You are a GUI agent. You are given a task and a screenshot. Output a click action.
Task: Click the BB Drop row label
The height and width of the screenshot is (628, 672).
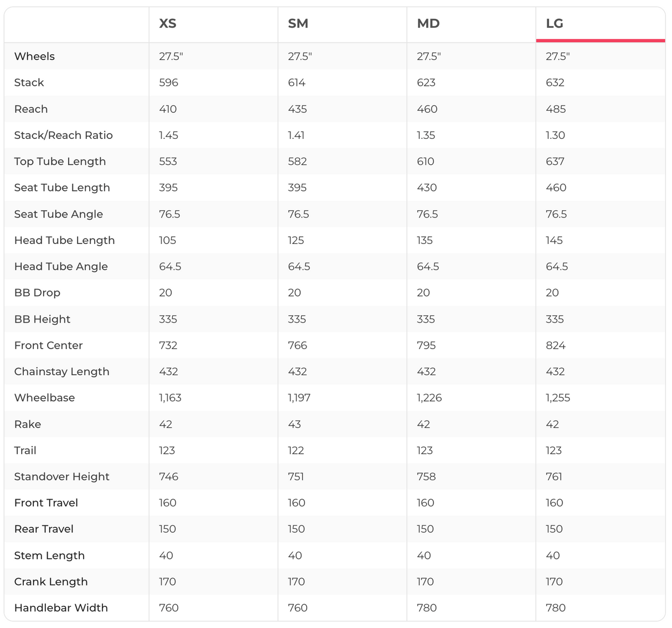(x=37, y=293)
